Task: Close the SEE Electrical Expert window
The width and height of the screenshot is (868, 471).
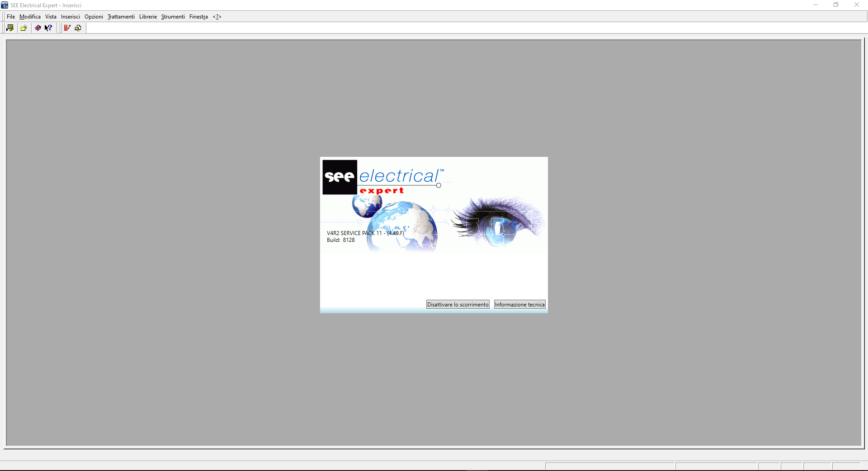Action: pos(857,5)
